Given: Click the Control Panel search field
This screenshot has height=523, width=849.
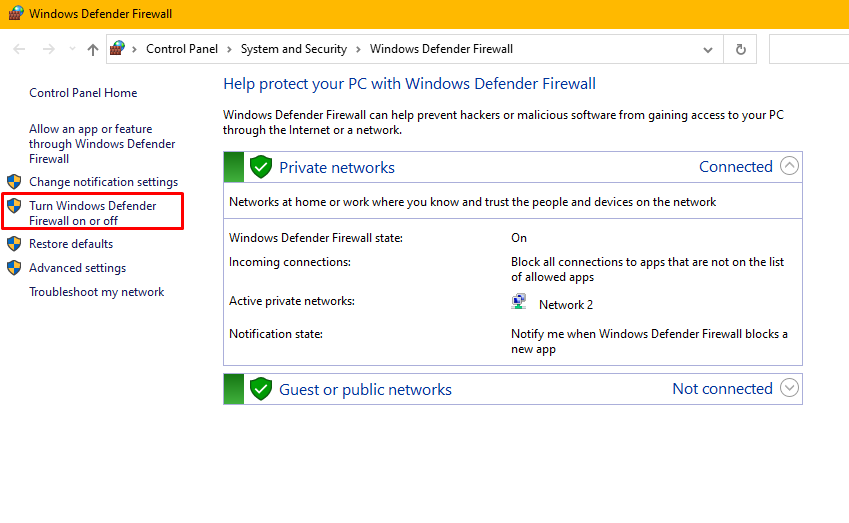Looking at the screenshot, I should point(809,49).
